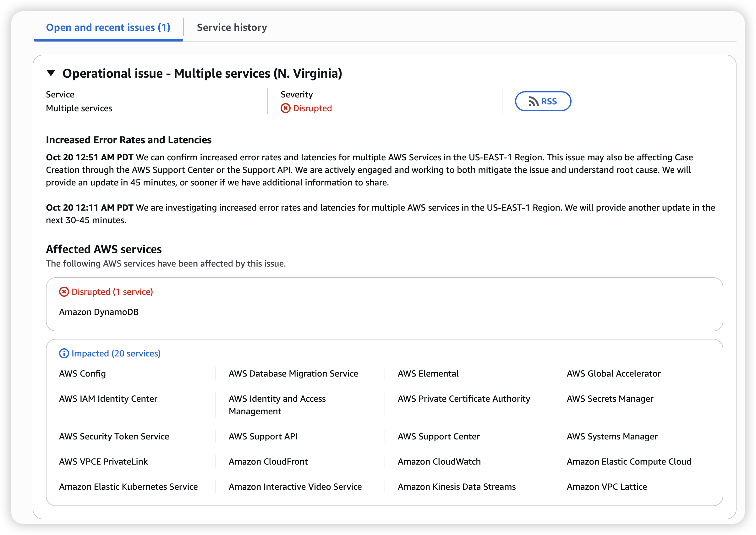
Task: Click Amazon Elastic Kubernetes Service entry
Action: pos(129,487)
